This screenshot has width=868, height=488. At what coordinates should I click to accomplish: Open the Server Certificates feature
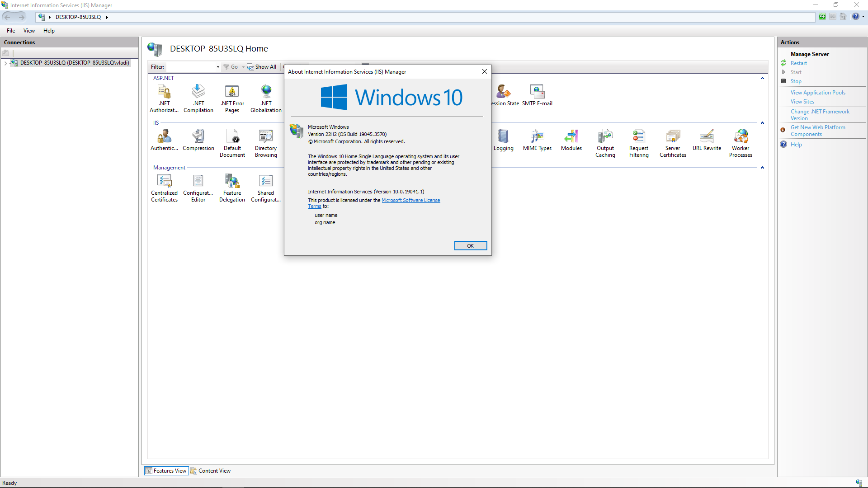point(673,143)
